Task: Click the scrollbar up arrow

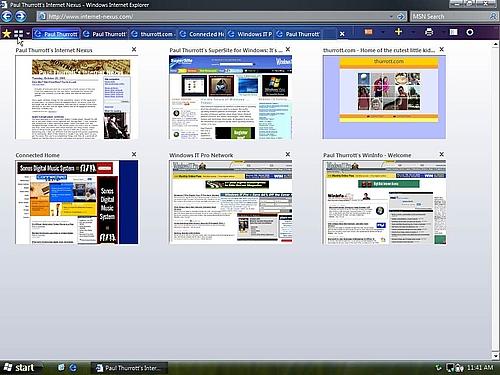Action: click(495, 45)
